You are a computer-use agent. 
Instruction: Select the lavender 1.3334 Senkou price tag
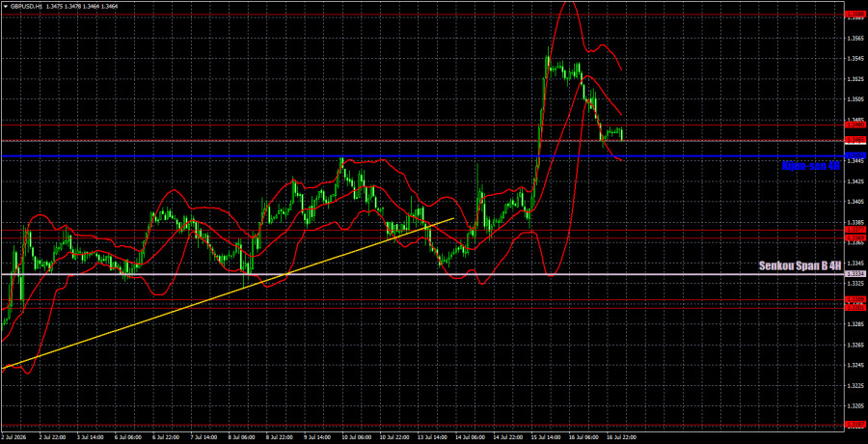pyautogui.click(x=854, y=274)
